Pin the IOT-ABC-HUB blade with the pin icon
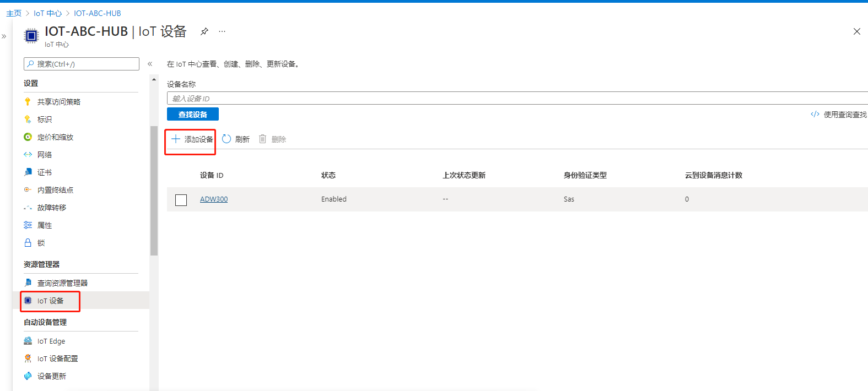868x391 pixels. [204, 31]
